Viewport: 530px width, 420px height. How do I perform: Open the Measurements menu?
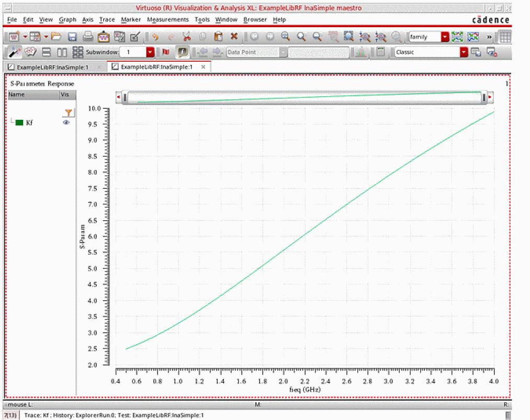pos(167,19)
